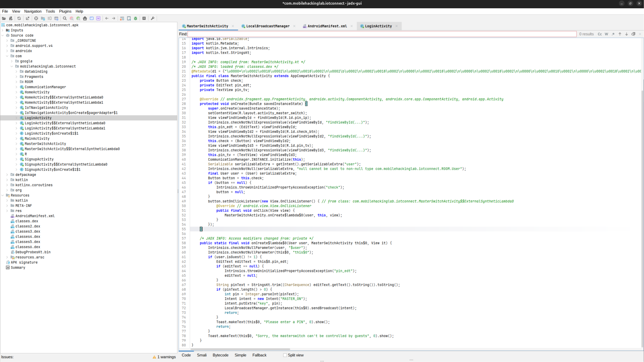Click into the Find input field

pos(382,34)
